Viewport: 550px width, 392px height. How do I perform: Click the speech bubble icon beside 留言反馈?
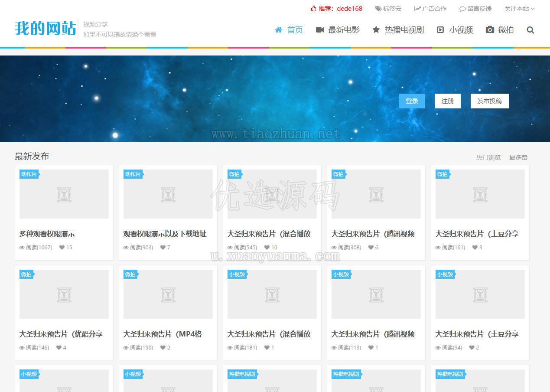pyautogui.click(x=462, y=9)
